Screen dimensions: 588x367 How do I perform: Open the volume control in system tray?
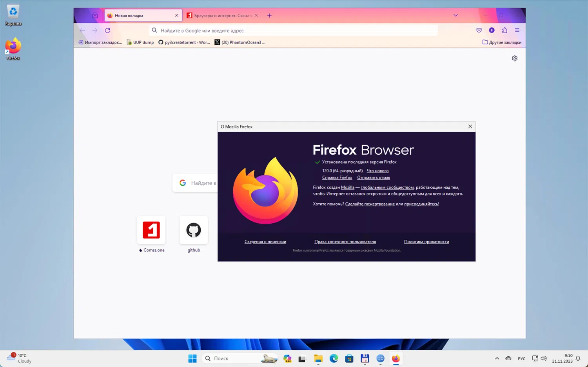pyautogui.click(x=544, y=358)
